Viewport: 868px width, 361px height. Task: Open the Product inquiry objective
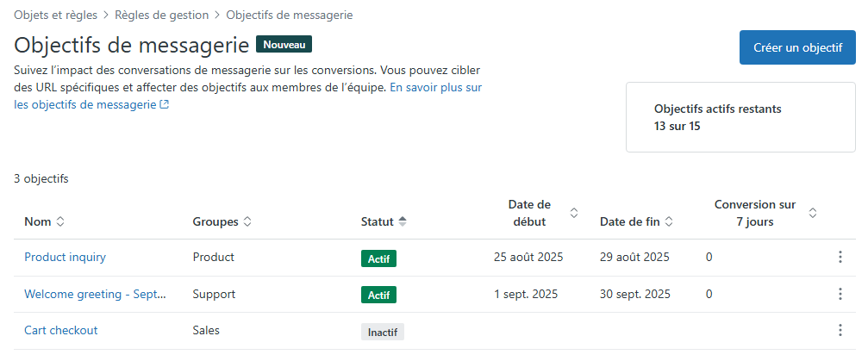pyautogui.click(x=65, y=257)
